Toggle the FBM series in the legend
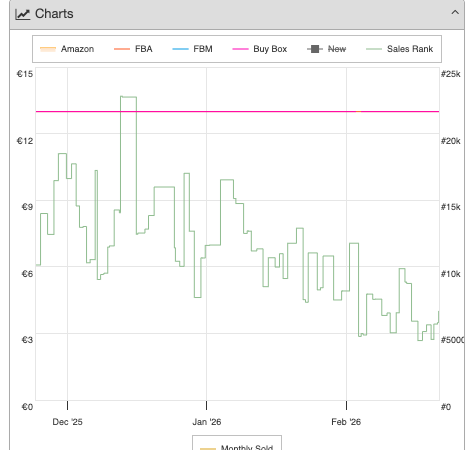 192,49
